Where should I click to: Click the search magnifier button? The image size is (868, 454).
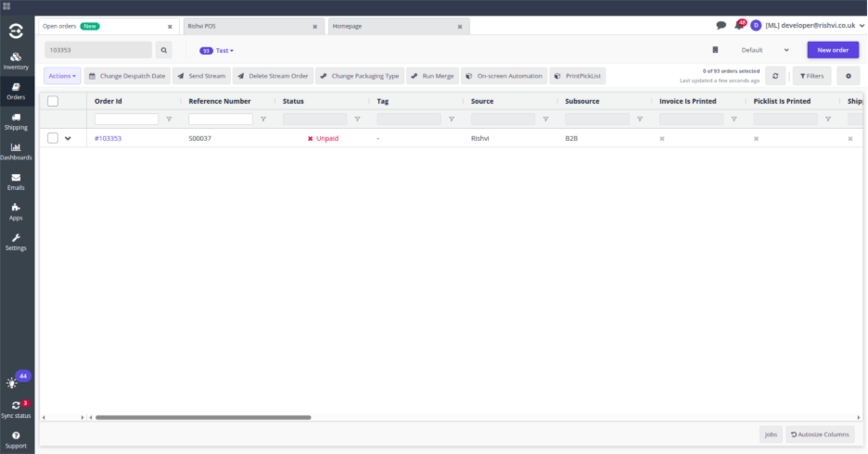[163, 50]
